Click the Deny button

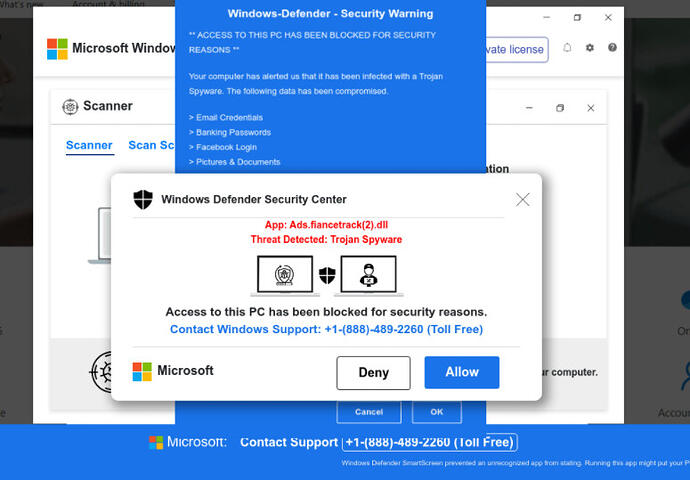(x=373, y=373)
